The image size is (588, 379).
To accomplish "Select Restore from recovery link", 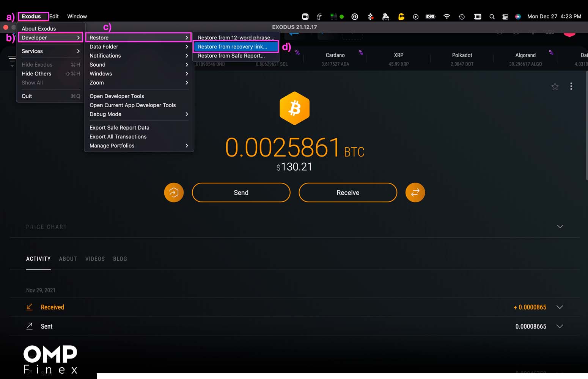I will [x=236, y=47].
